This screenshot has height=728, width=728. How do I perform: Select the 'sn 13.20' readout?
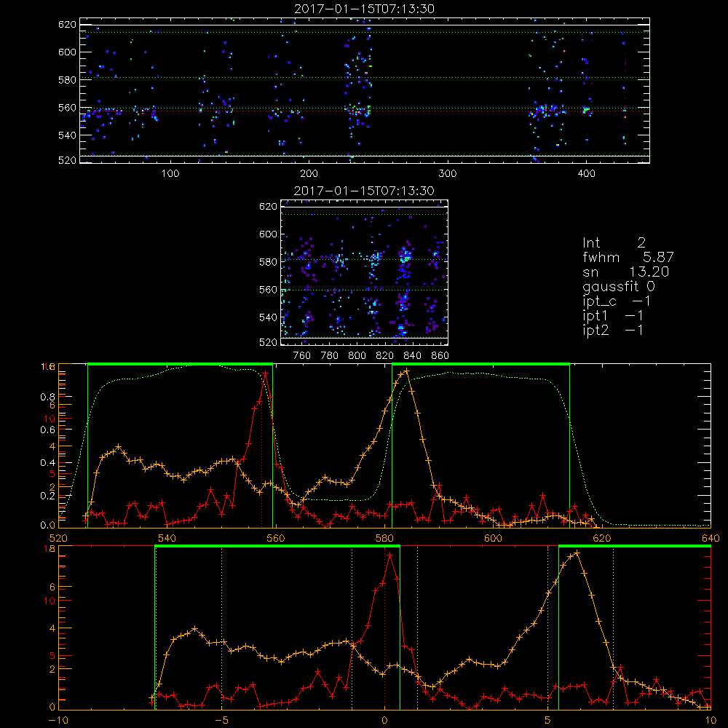tap(625, 272)
